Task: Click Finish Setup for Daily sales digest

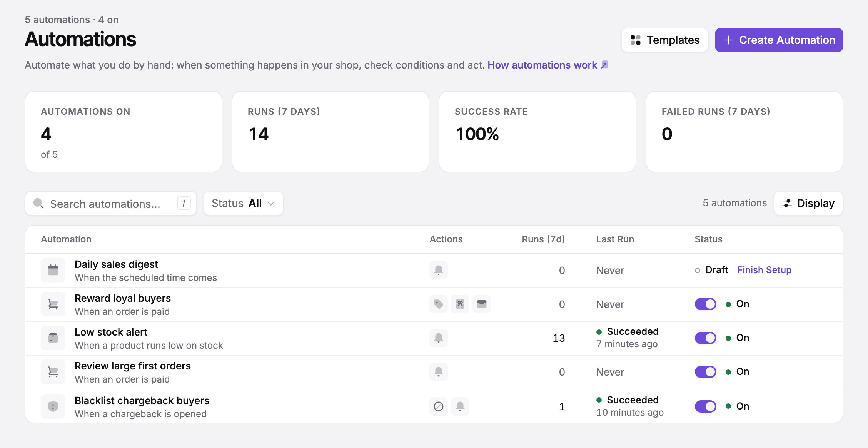Action: (x=765, y=270)
